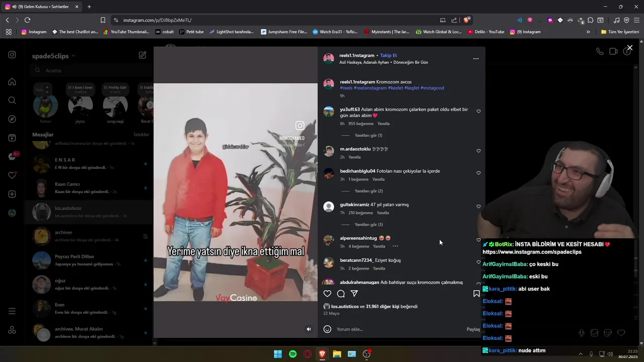Open Instagram search in the sidebar

click(12, 101)
